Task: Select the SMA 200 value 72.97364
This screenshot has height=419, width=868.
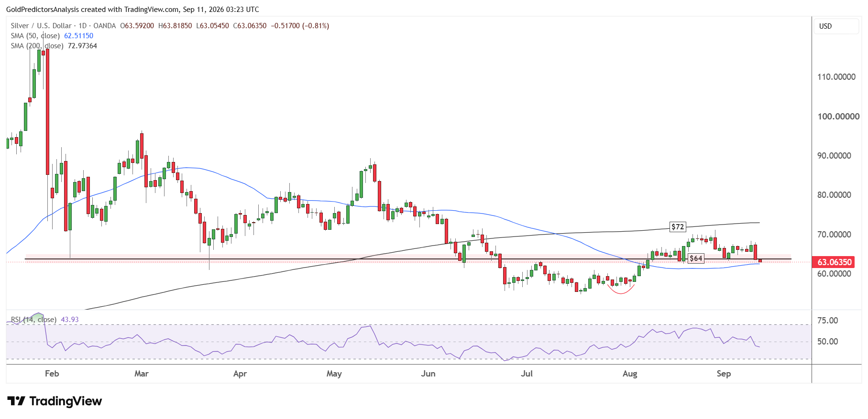Action: pyautogui.click(x=83, y=46)
